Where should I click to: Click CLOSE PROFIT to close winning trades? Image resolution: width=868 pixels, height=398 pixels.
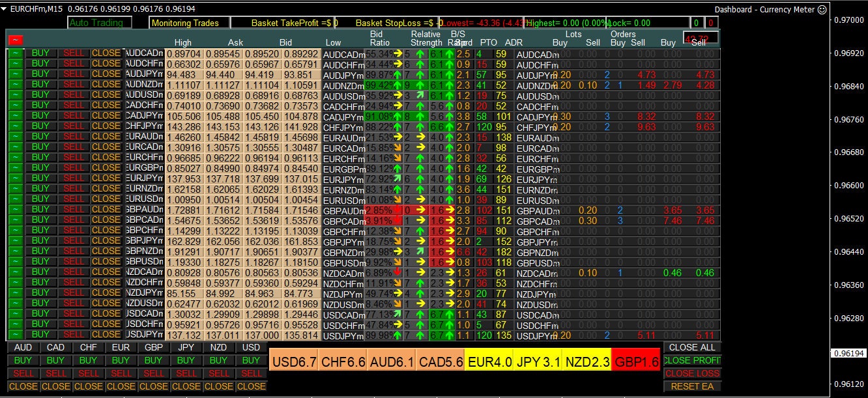click(x=693, y=360)
